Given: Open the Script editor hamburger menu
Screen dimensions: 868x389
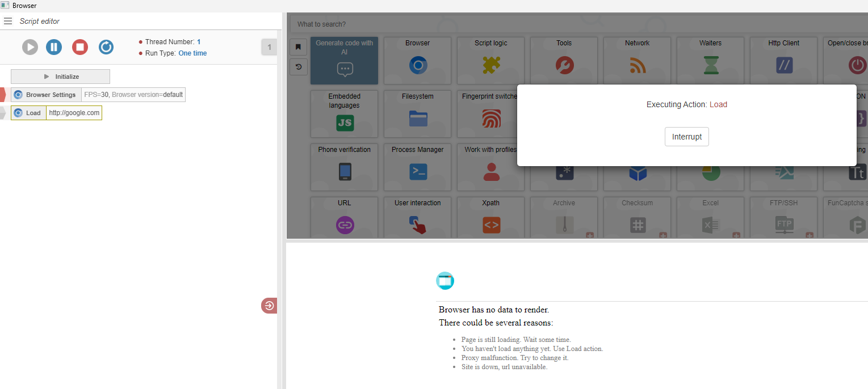Looking at the screenshot, I should click(x=8, y=21).
